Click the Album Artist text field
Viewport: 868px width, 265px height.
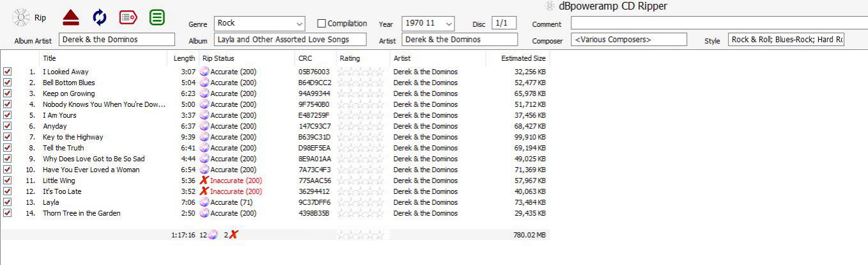[116, 40]
